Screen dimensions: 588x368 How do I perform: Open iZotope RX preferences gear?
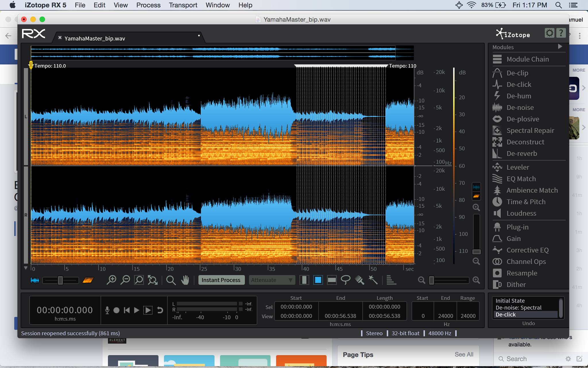click(x=550, y=33)
